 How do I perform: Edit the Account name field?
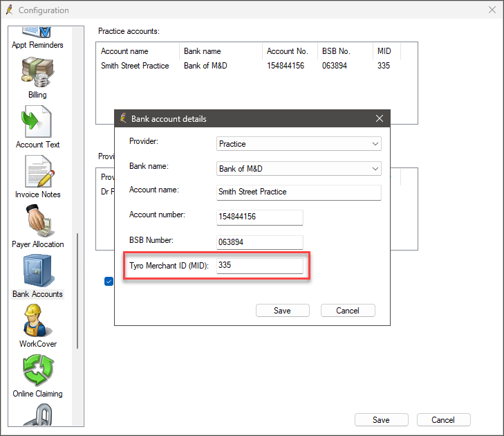point(299,192)
